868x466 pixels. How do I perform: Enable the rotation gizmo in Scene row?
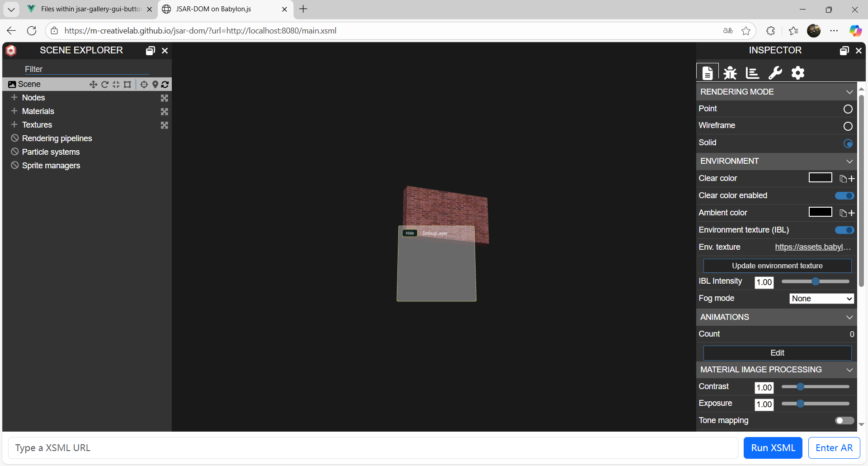(x=105, y=85)
